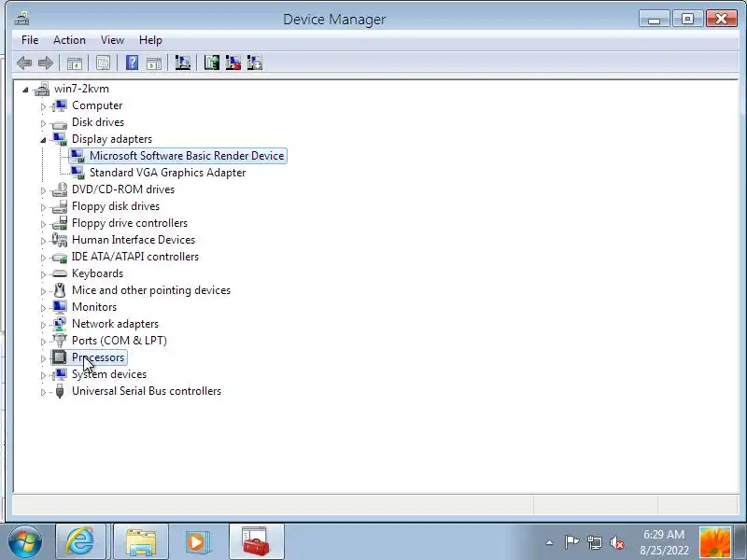Click the Floppy disk drives icon

point(60,206)
